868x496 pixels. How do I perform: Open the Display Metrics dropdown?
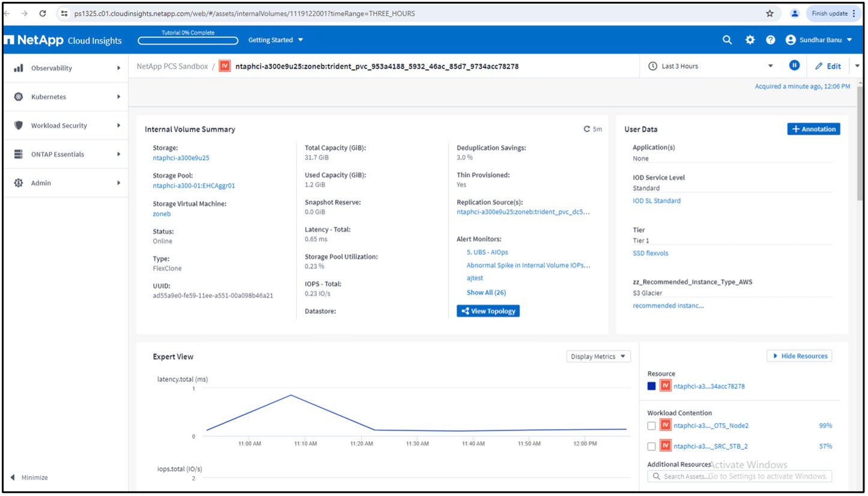point(598,357)
